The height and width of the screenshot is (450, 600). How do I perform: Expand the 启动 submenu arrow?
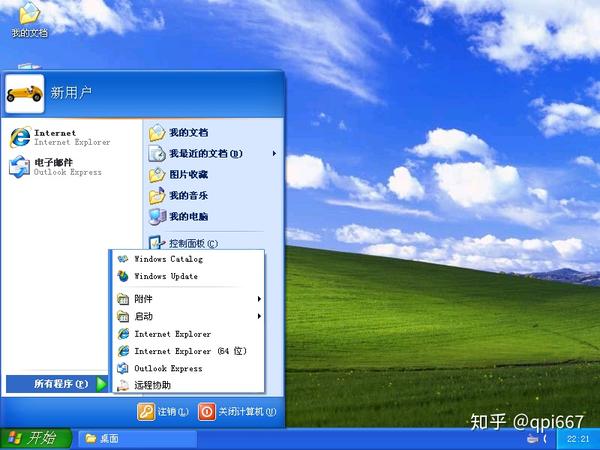pos(259,316)
